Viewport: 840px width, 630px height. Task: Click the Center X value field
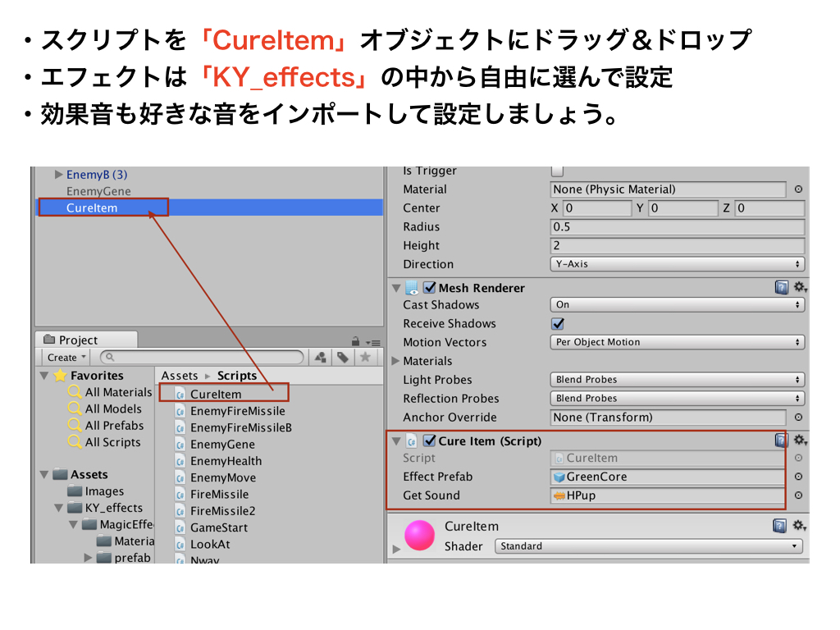(x=597, y=208)
